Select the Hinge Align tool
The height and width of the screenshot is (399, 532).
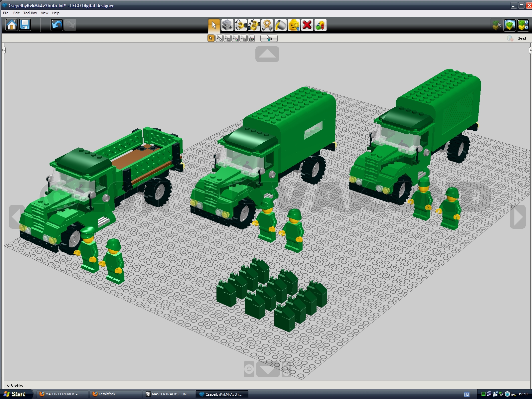point(254,25)
